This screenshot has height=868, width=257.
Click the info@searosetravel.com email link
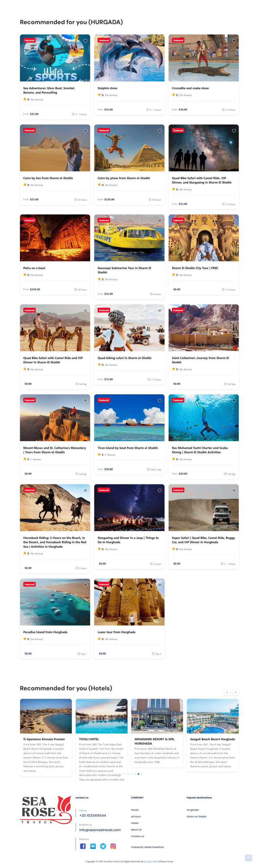[x=100, y=830]
